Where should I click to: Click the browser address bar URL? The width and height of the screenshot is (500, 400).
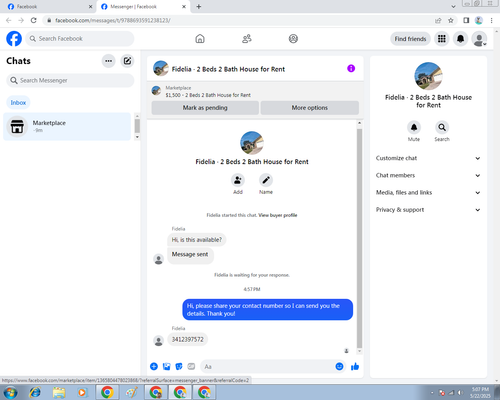pos(113,20)
